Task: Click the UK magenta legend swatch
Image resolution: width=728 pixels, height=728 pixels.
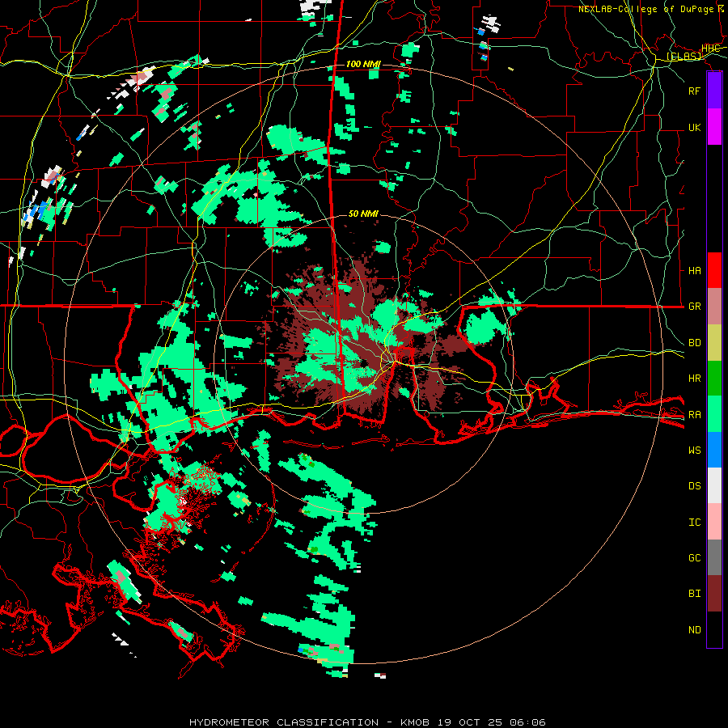Action: (714, 127)
